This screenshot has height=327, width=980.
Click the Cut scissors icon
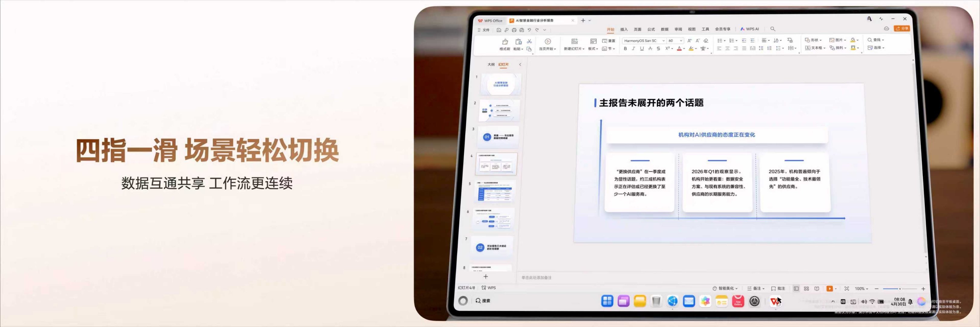click(x=529, y=41)
